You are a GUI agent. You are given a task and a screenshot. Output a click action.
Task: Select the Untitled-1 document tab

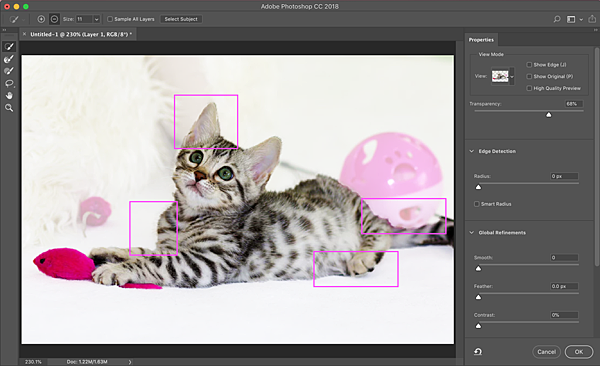81,34
